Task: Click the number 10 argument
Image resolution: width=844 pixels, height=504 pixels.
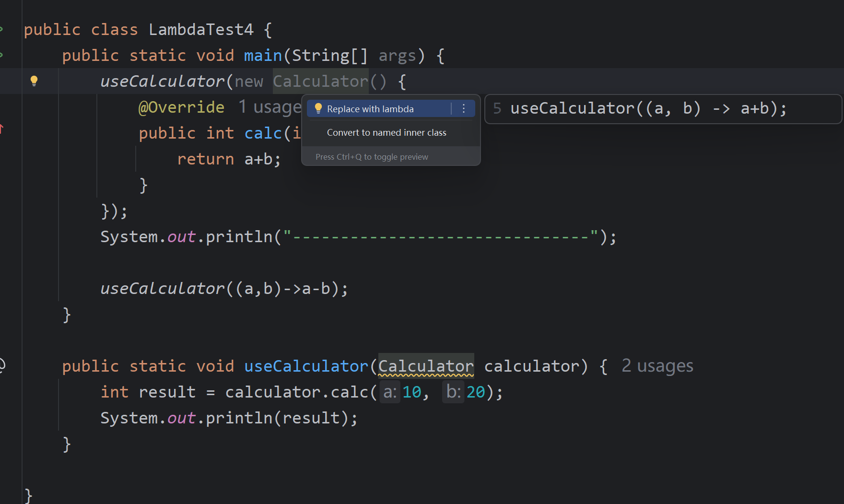Action: coord(411,392)
